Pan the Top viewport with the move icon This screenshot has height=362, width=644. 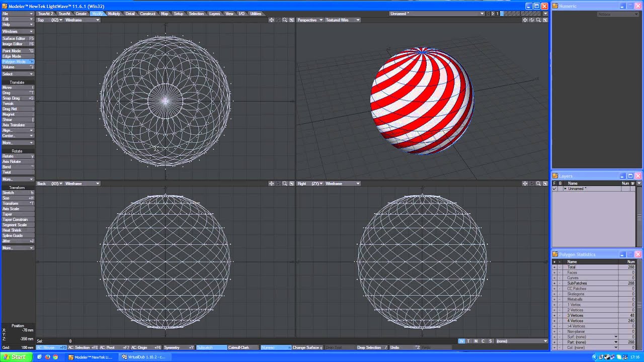tap(272, 20)
